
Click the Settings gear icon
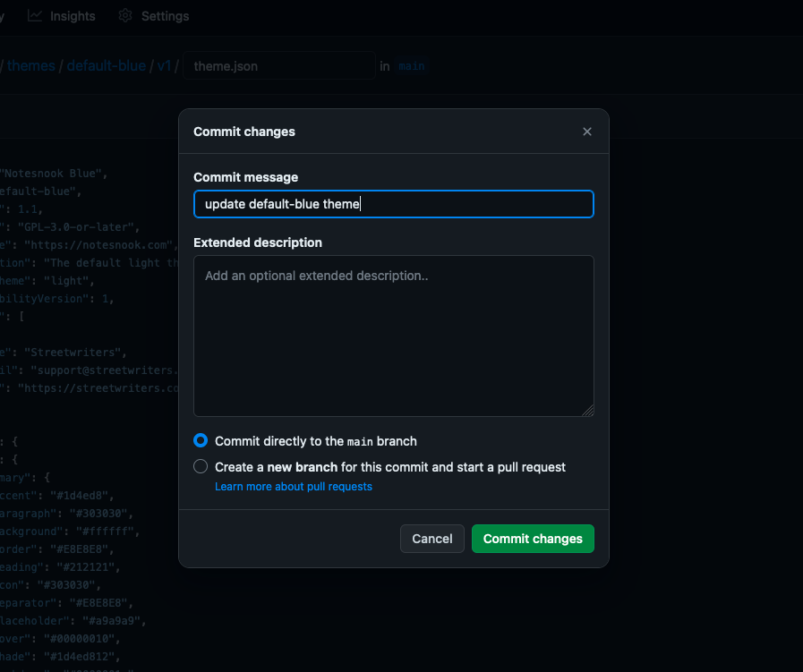[x=125, y=16]
